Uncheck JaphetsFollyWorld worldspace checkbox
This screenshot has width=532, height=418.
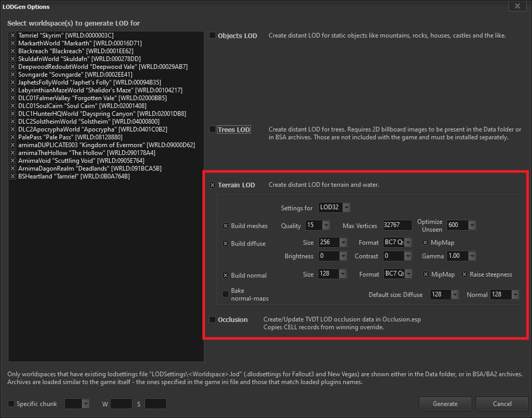[13, 82]
